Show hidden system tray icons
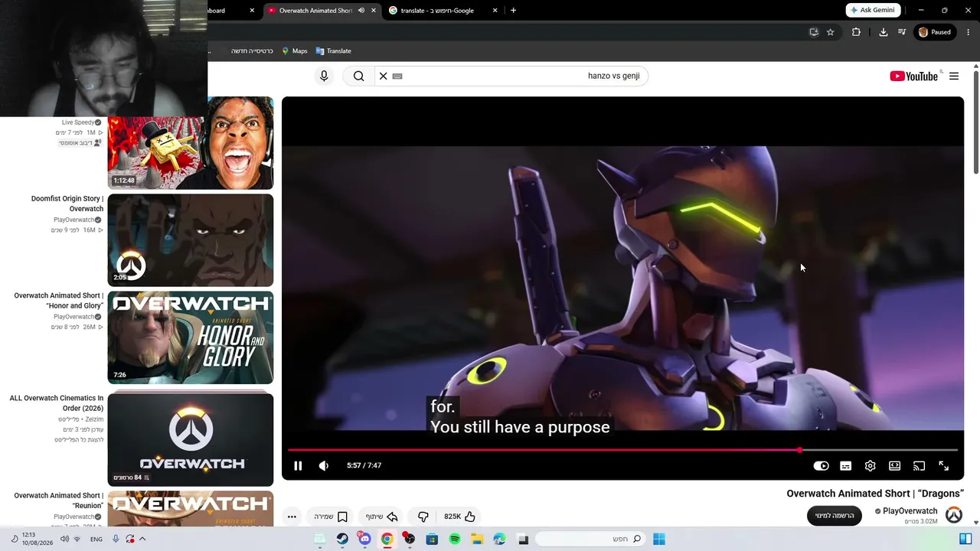 pos(142,539)
